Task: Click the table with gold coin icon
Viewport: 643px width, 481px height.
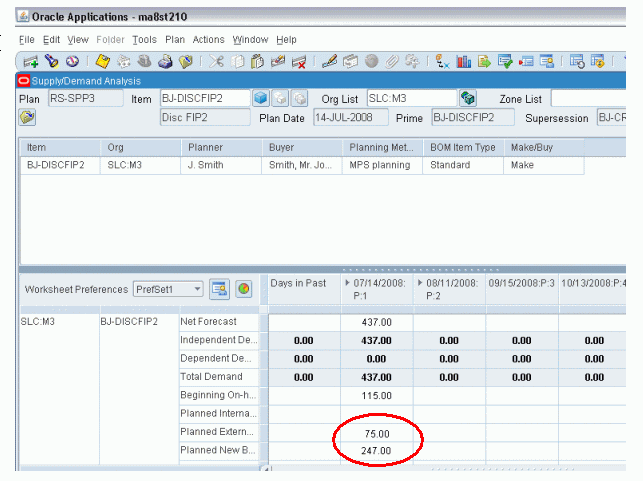Action: [597, 62]
